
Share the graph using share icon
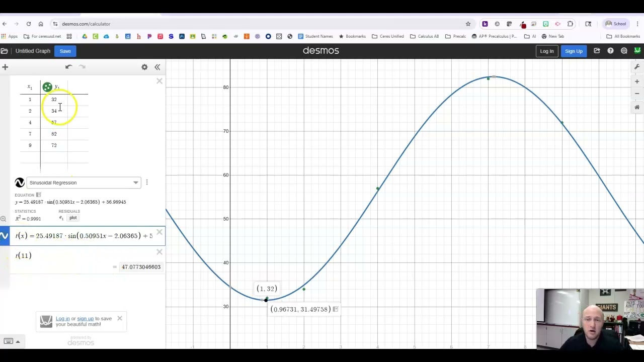[x=597, y=51]
